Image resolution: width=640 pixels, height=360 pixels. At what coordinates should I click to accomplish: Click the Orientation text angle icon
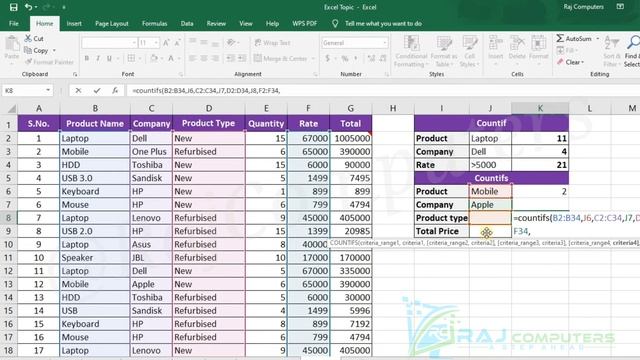pos(231,42)
